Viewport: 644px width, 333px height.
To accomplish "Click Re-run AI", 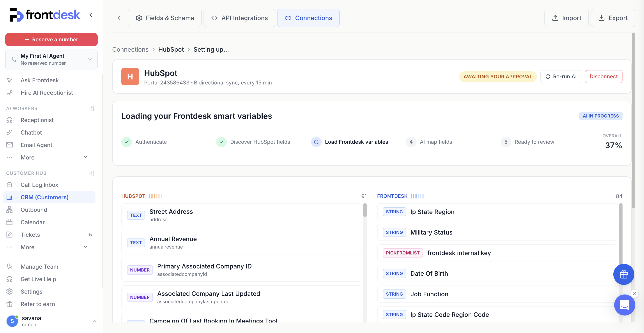I will [x=561, y=77].
